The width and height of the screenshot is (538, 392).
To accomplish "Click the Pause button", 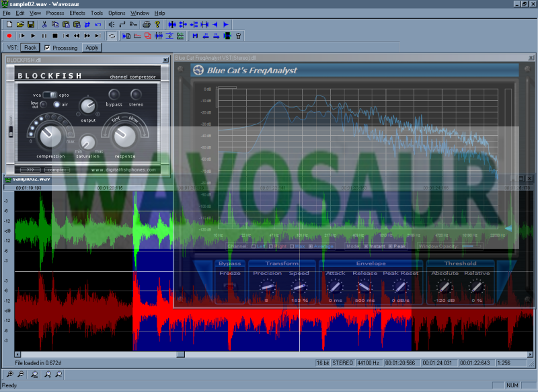I will pyautogui.click(x=44, y=36).
